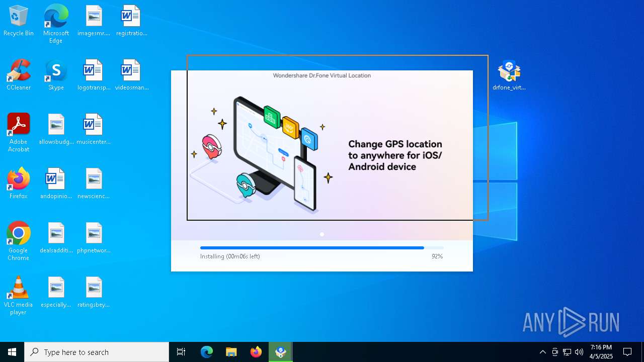This screenshot has width=644, height=362.
Task: Click the 92% progress value
Action: coord(437,256)
